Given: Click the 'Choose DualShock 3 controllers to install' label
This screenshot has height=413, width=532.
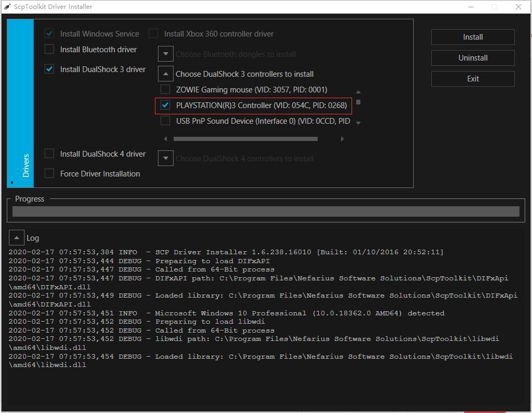Looking at the screenshot, I should [244, 74].
